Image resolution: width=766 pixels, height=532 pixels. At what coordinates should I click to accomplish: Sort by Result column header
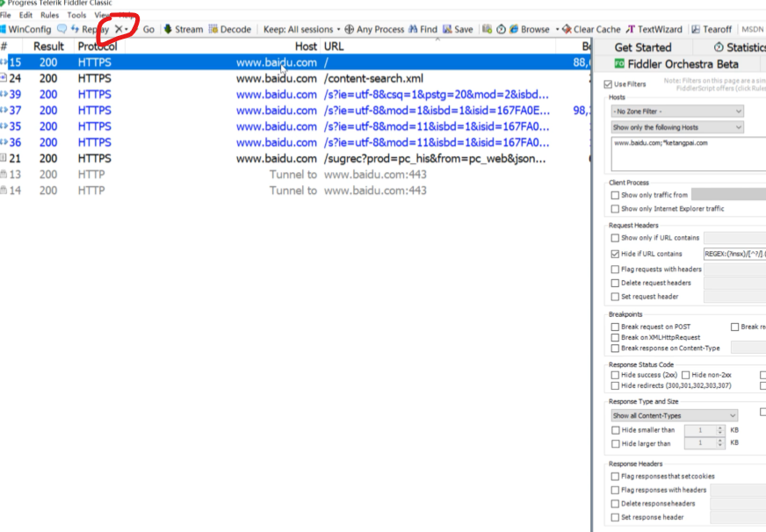point(48,47)
